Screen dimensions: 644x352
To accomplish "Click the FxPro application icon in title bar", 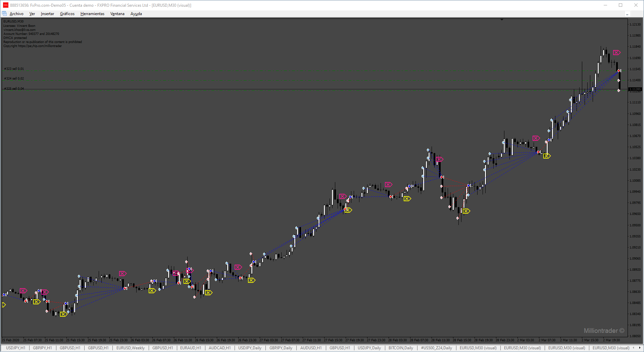I will coord(5,5).
